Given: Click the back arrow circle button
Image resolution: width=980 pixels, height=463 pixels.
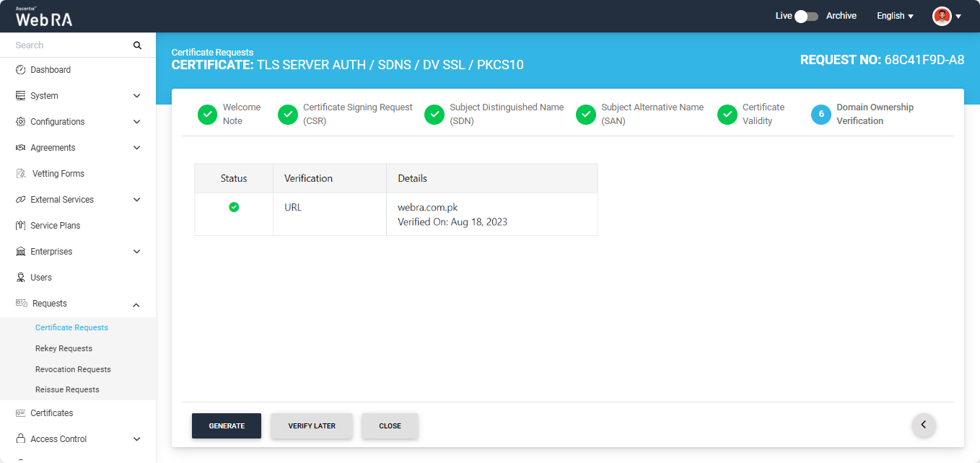Looking at the screenshot, I should coord(924,425).
